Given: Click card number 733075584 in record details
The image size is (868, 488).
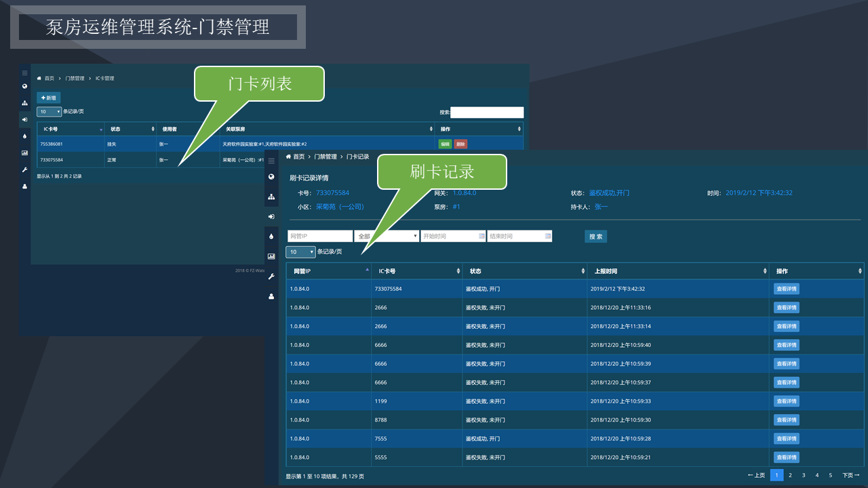Looking at the screenshot, I should click(x=332, y=193).
